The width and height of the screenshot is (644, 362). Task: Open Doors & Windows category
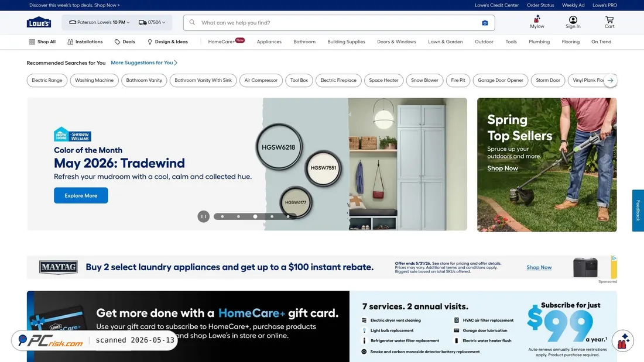(396, 42)
